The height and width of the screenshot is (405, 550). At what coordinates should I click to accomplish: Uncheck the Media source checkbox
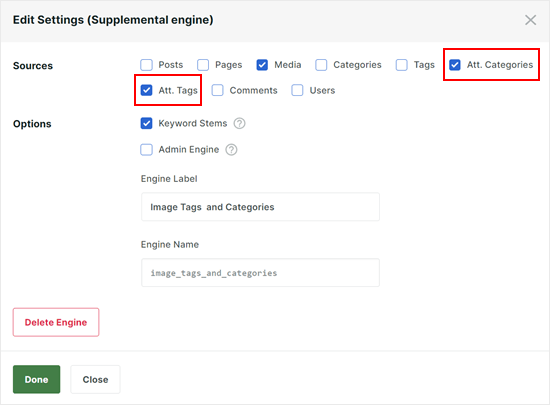262,65
